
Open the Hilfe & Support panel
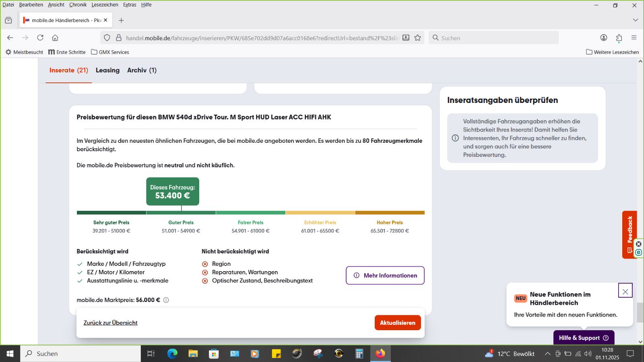coord(584,338)
